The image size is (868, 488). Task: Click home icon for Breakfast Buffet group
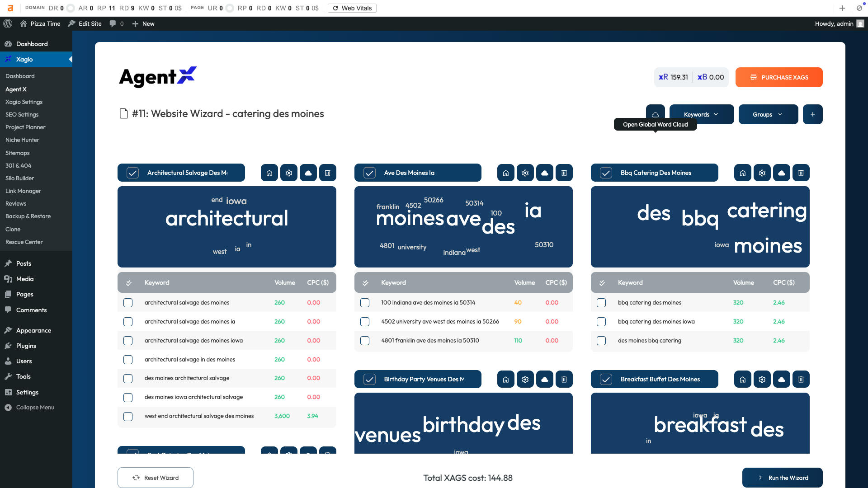tap(743, 379)
